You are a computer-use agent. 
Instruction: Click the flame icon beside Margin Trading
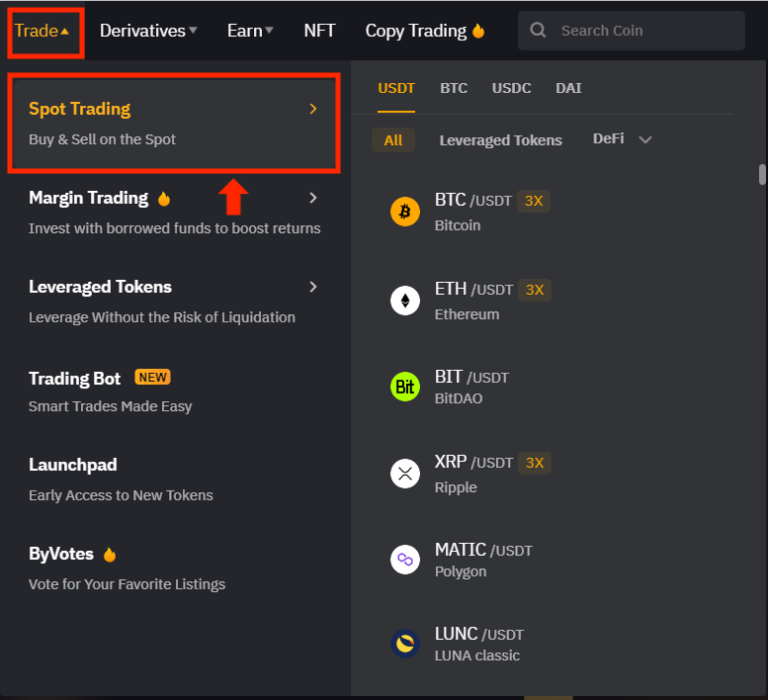pyautogui.click(x=164, y=199)
